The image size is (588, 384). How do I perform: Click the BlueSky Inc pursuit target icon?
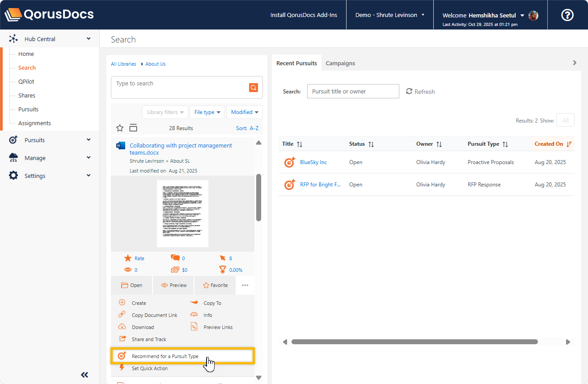pos(290,162)
